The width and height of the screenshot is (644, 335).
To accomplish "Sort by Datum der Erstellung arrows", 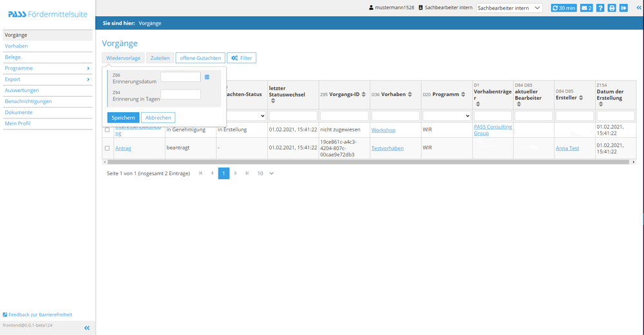I will pyautogui.click(x=601, y=104).
